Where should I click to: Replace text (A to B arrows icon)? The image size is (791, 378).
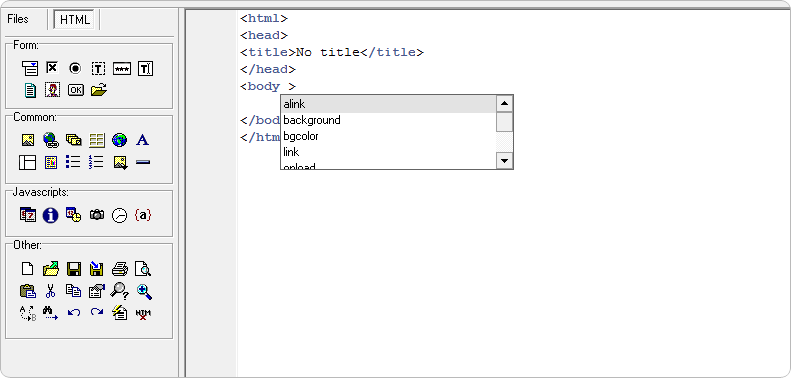tap(28, 313)
